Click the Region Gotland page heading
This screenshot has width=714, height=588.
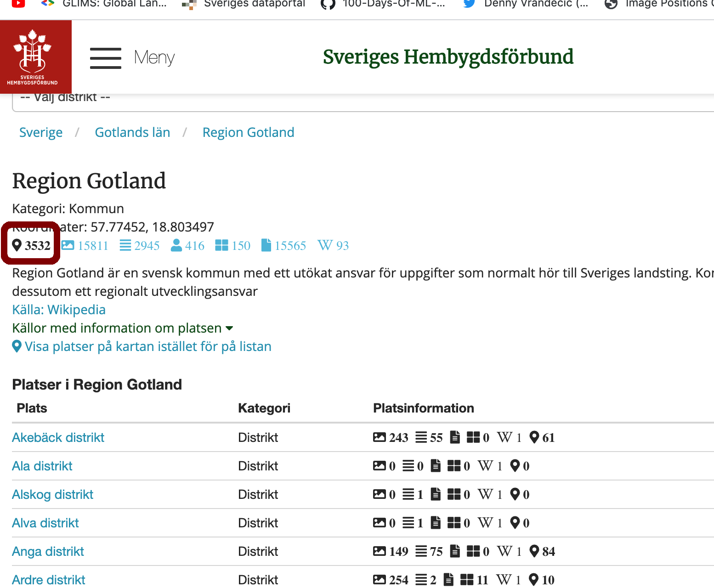click(89, 181)
